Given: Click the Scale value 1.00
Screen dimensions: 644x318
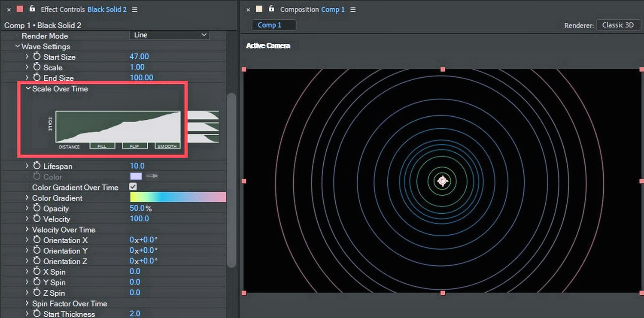Looking at the screenshot, I should click(x=137, y=67).
